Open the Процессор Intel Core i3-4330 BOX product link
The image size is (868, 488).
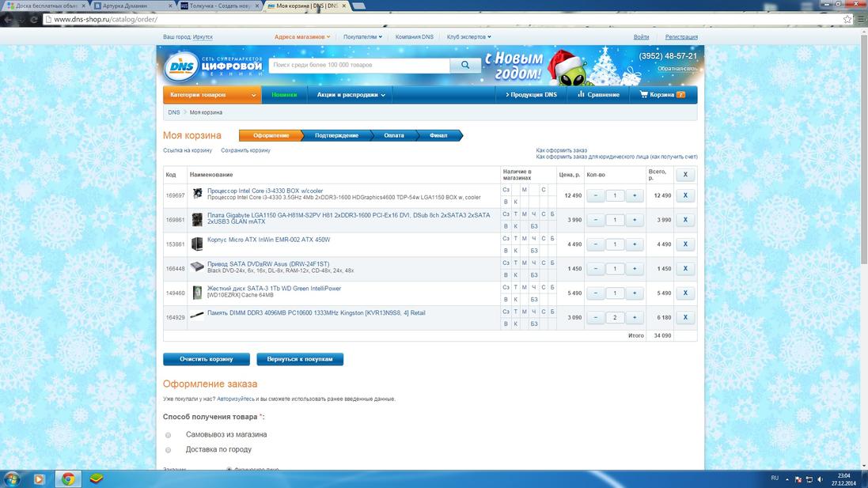[x=264, y=191]
